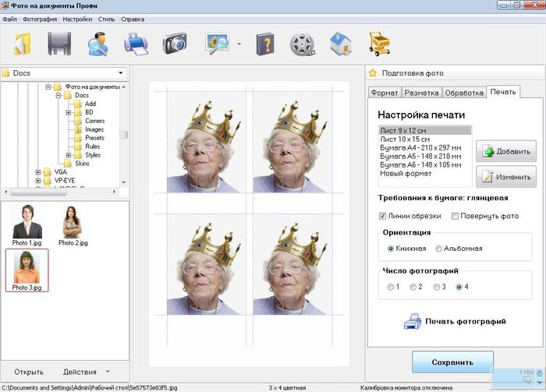Collapse the Фото на документы tree node

tap(48, 87)
